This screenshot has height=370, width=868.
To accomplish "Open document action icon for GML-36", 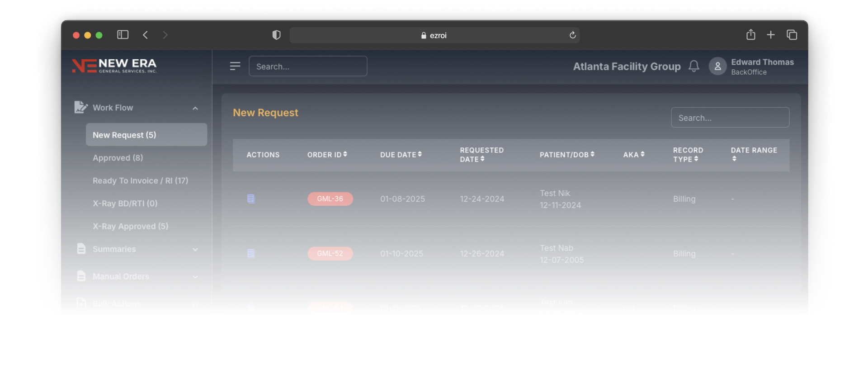I will (x=251, y=199).
